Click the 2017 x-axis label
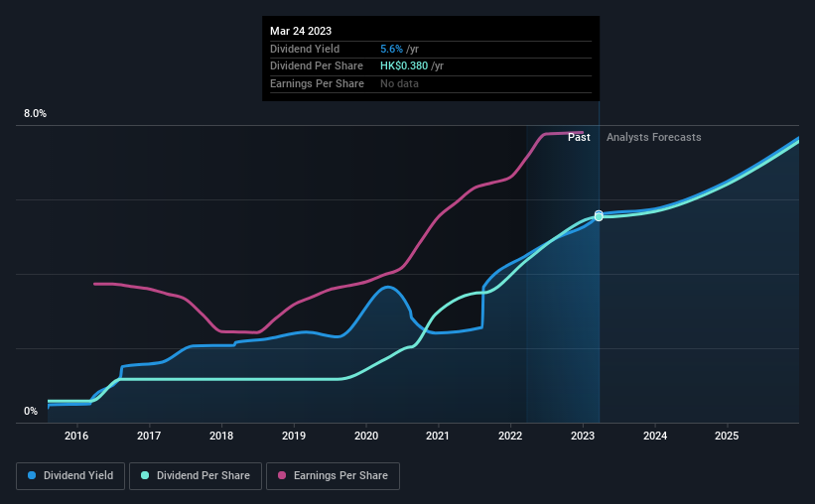815x504 pixels. (x=149, y=436)
